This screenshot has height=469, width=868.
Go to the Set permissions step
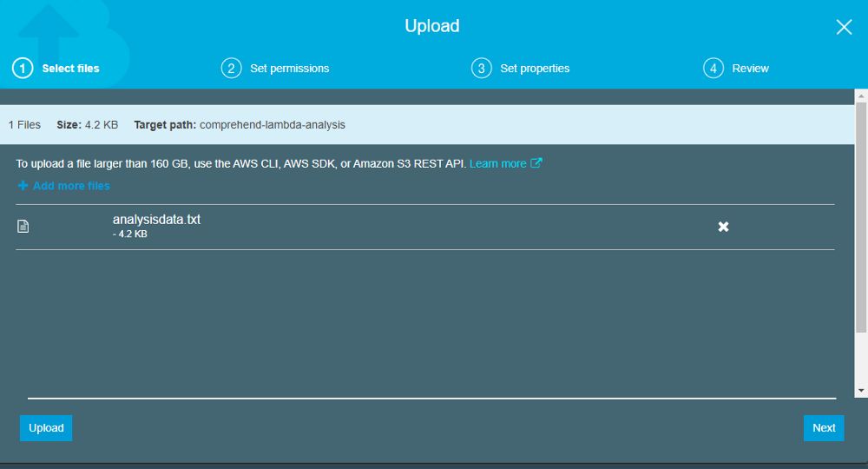[x=290, y=69]
